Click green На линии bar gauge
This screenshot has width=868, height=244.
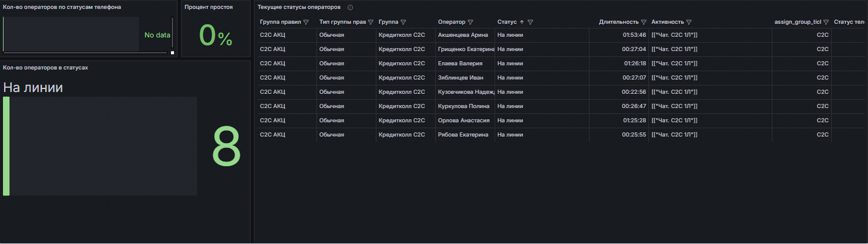(7, 146)
